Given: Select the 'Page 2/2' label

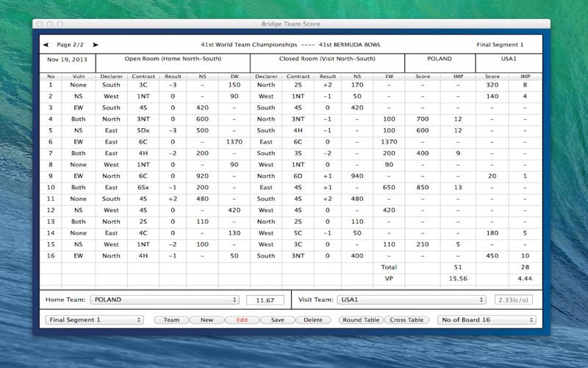Looking at the screenshot, I should 70,45.
